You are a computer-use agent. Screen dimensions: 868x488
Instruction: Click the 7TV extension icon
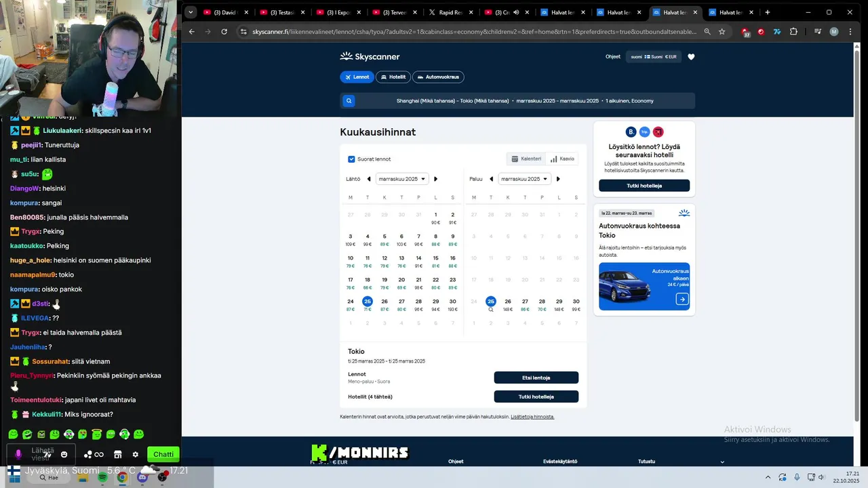pyautogui.click(x=777, y=31)
